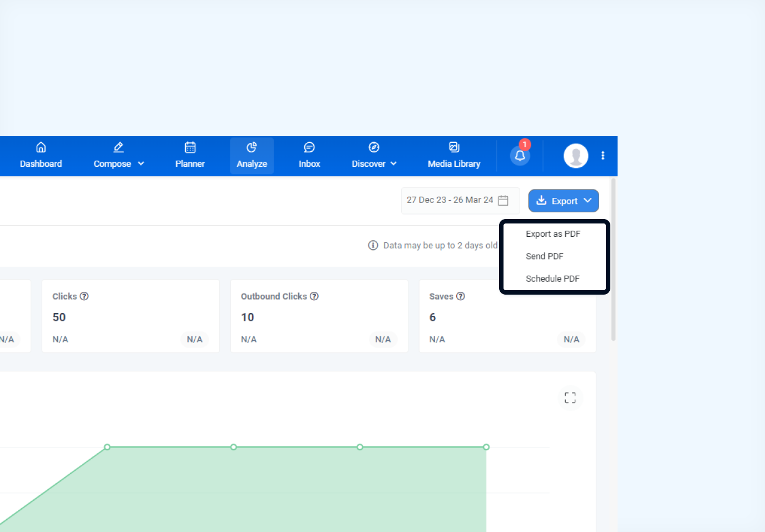This screenshot has width=765, height=532.
Task: Go to the Planner calendar
Action: click(x=190, y=156)
